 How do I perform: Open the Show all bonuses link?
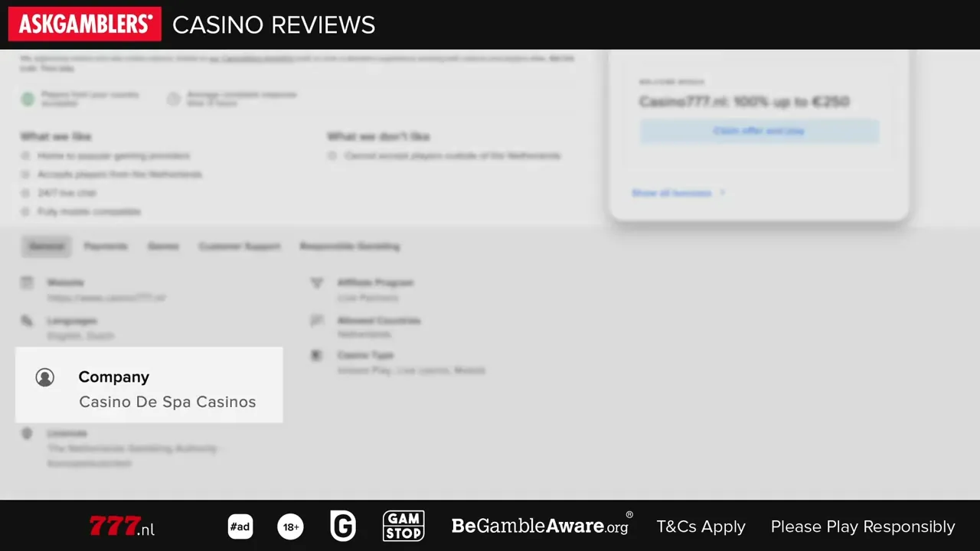678,193
